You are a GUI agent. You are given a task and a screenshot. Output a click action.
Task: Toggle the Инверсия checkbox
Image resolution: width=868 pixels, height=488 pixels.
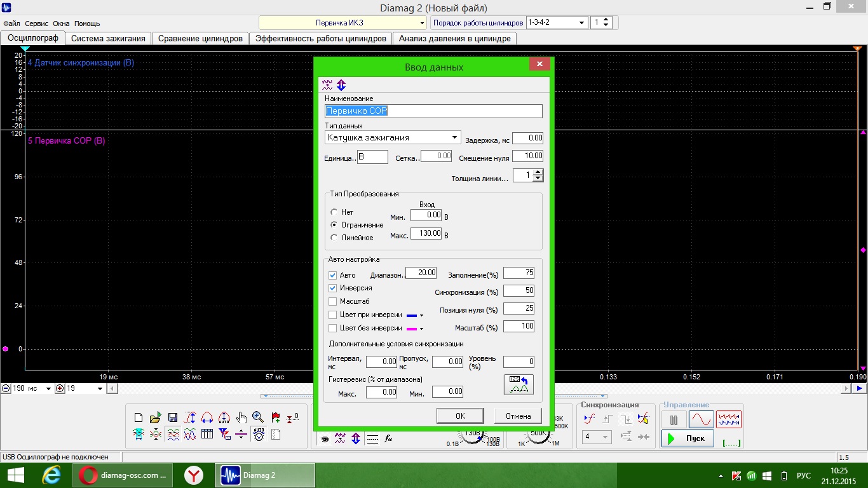coord(332,288)
